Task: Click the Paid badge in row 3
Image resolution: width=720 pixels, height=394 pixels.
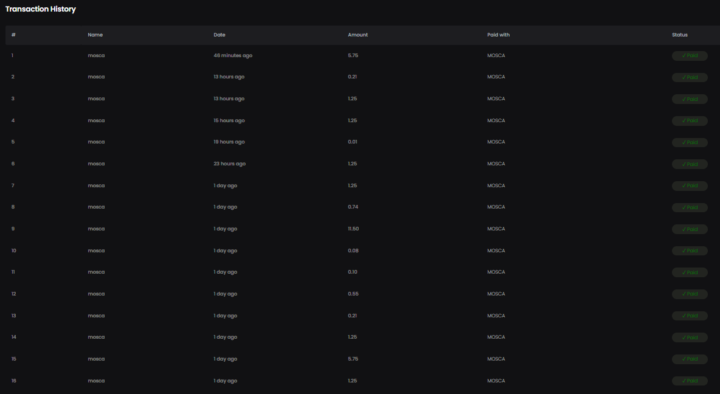Action: click(x=689, y=99)
